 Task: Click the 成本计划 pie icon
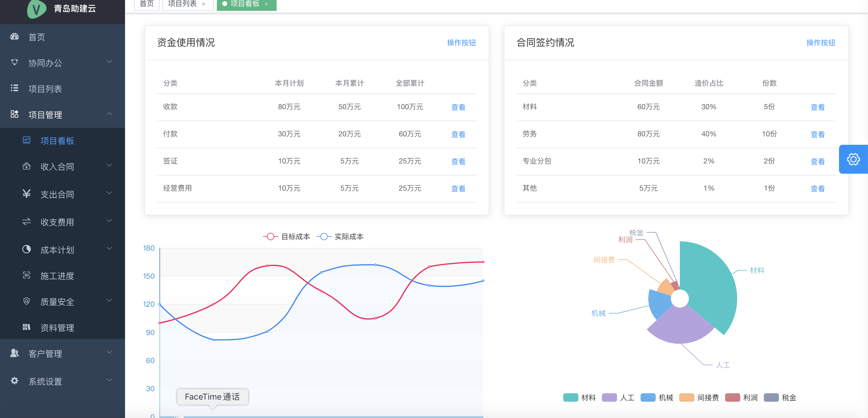tap(27, 249)
